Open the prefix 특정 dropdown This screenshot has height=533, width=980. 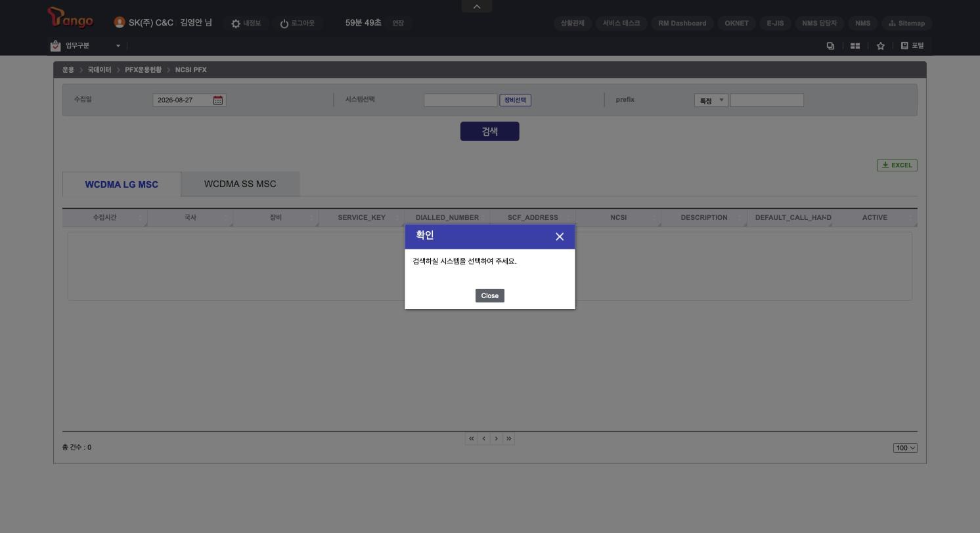711,100
